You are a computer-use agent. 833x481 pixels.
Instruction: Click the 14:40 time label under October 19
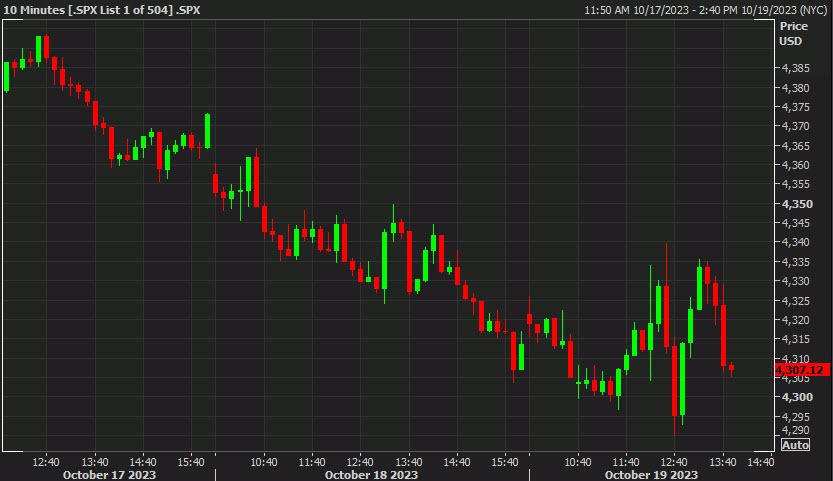761,462
